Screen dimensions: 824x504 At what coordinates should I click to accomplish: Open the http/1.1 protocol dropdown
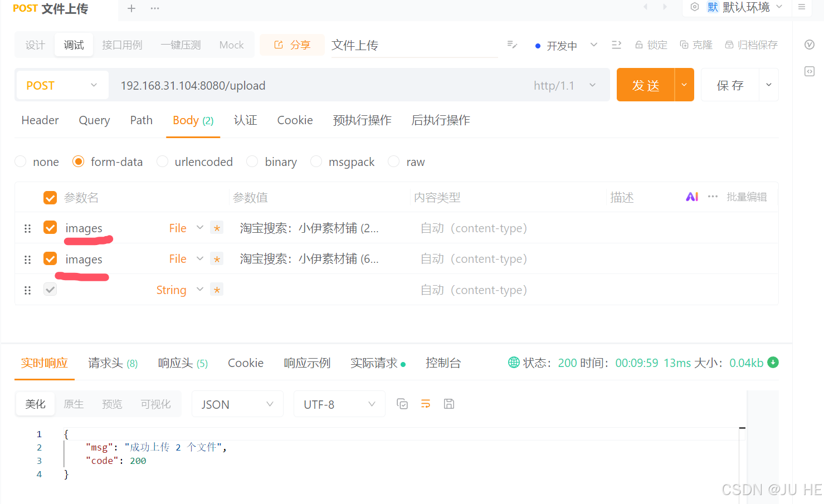(564, 85)
